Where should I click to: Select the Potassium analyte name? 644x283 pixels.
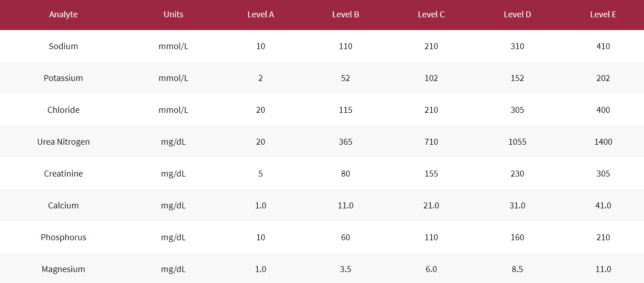pyautogui.click(x=63, y=78)
